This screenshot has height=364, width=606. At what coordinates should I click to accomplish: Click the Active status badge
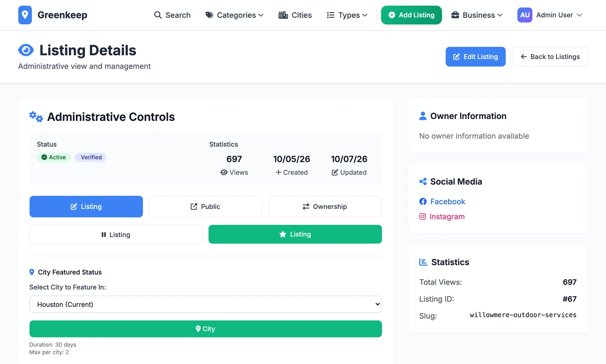54,157
